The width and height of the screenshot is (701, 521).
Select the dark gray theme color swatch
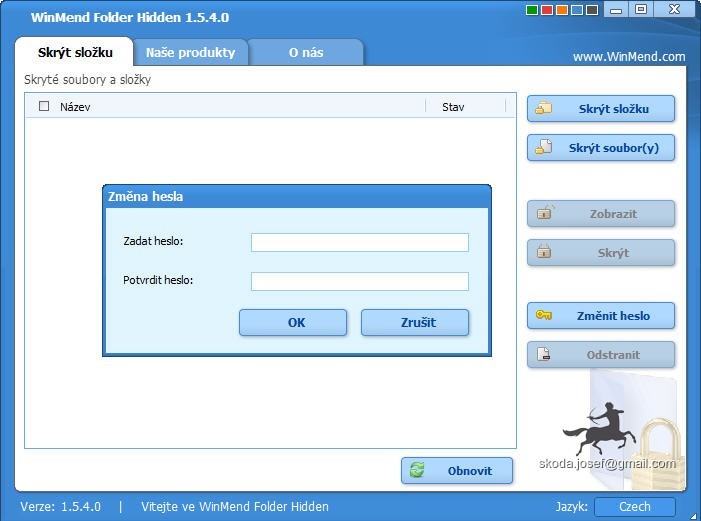pyautogui.click(x=592, y=10)
